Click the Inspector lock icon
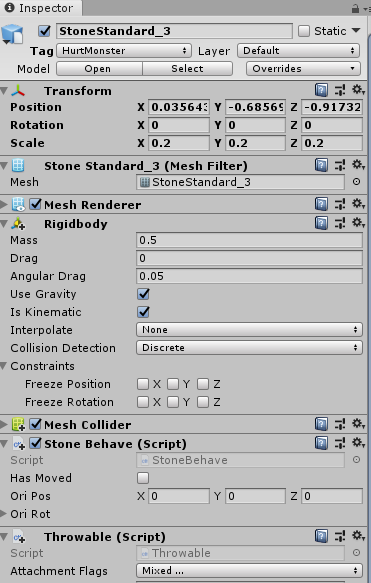 point(355,8)
